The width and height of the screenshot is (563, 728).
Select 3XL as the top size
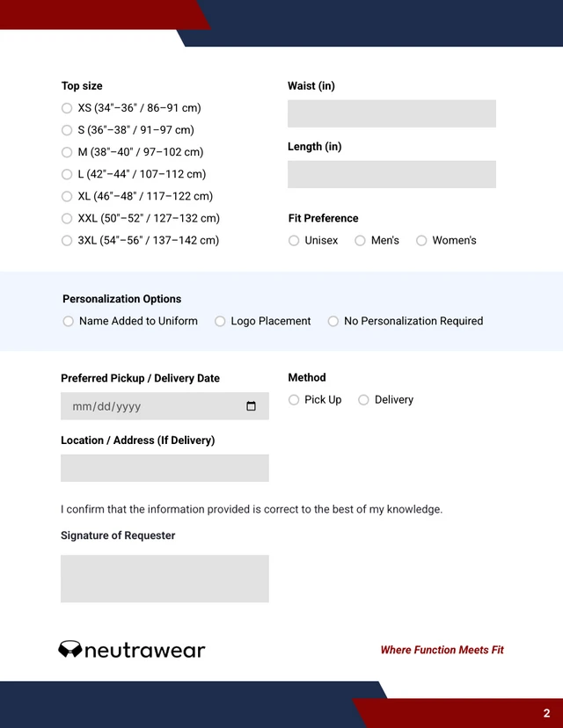point(67,240)
